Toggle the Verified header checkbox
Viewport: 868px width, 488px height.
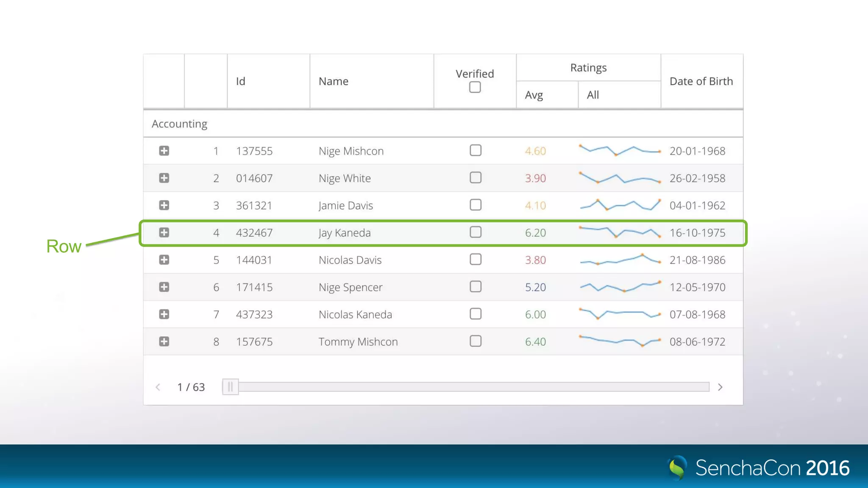coord(475,87)
